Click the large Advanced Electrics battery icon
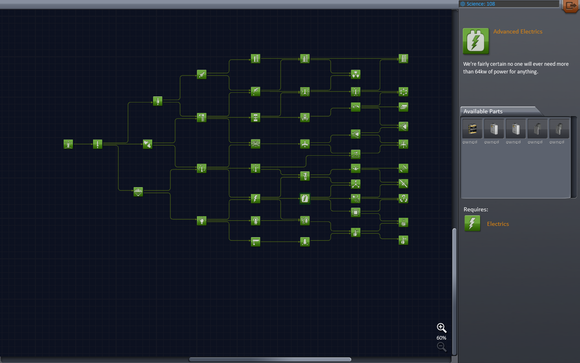The width and height of the screenshot is (580, 363). click(476, 41)
